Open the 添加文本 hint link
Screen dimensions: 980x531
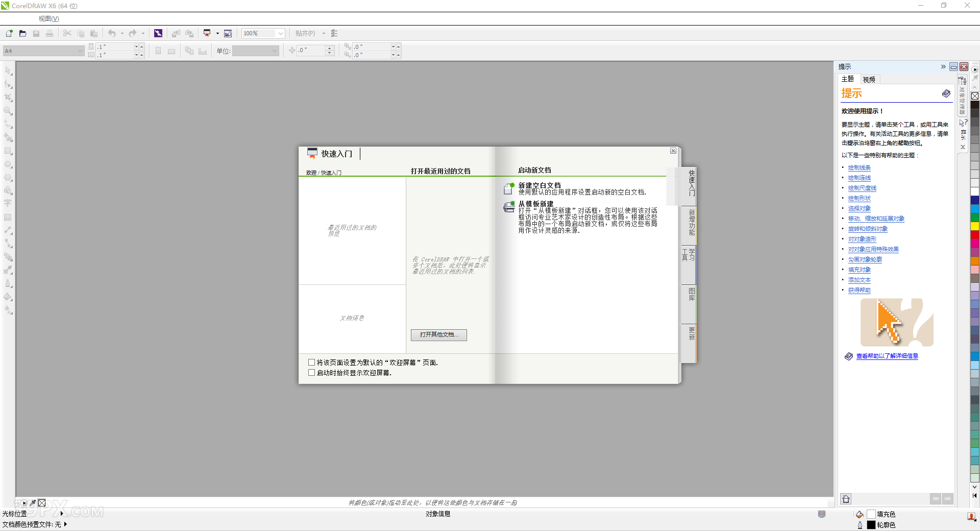(x=860, y=280)
